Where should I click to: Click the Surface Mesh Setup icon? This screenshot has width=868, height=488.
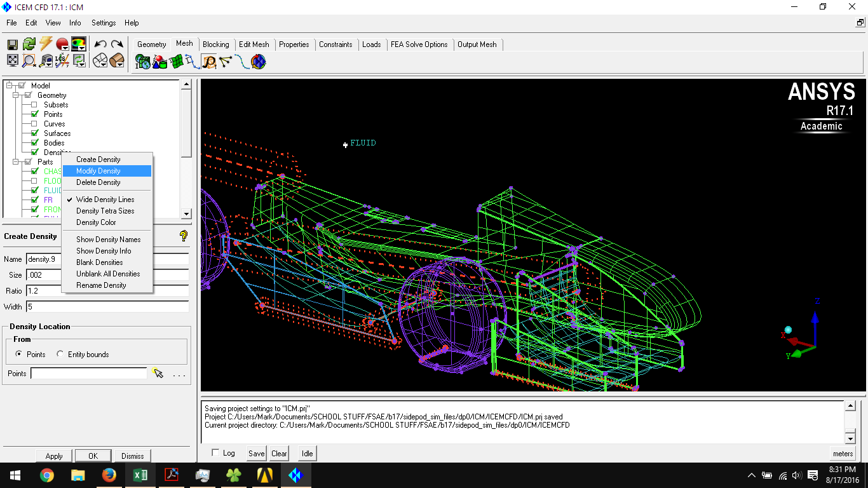pos(176,62)
